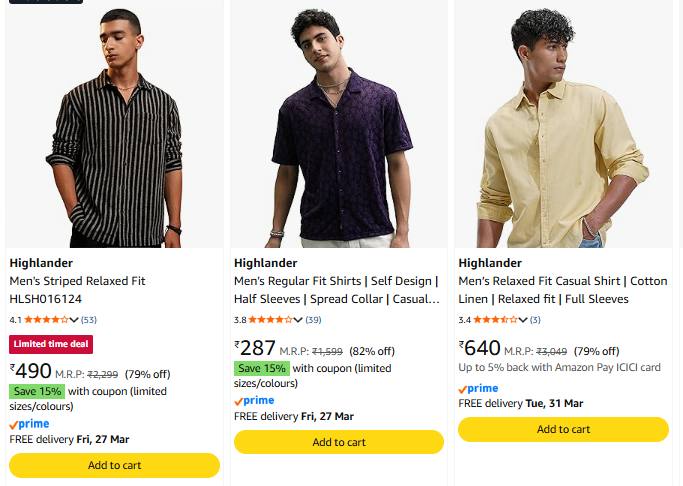Expand the 3.4 star rating popover arrow
Image resolution: width=683 pixels, height=486 pixels.
point(522,320)
